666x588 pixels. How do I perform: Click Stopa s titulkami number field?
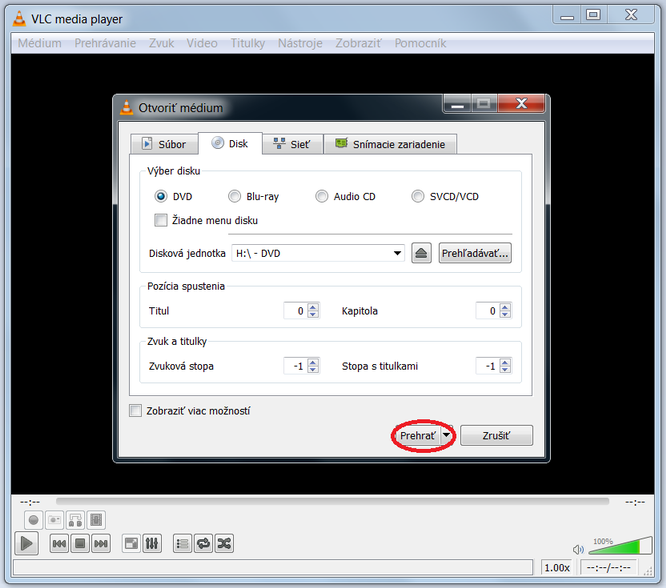[488, 366]
